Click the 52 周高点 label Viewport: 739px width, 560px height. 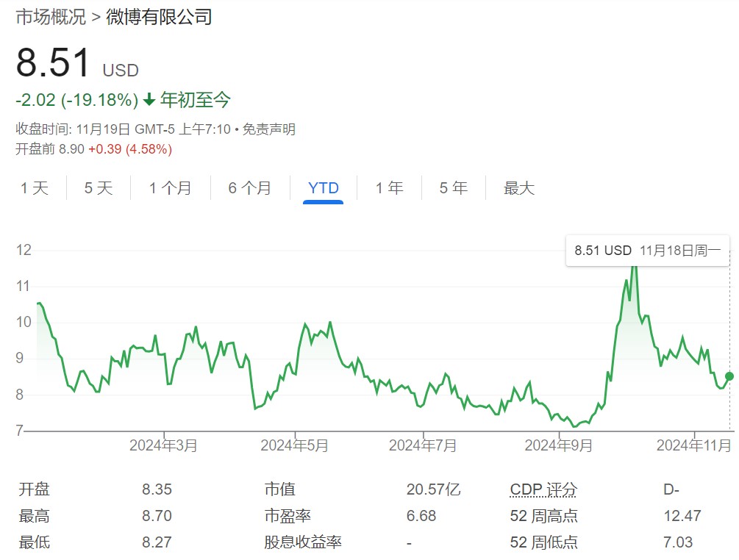coord(544,516)
